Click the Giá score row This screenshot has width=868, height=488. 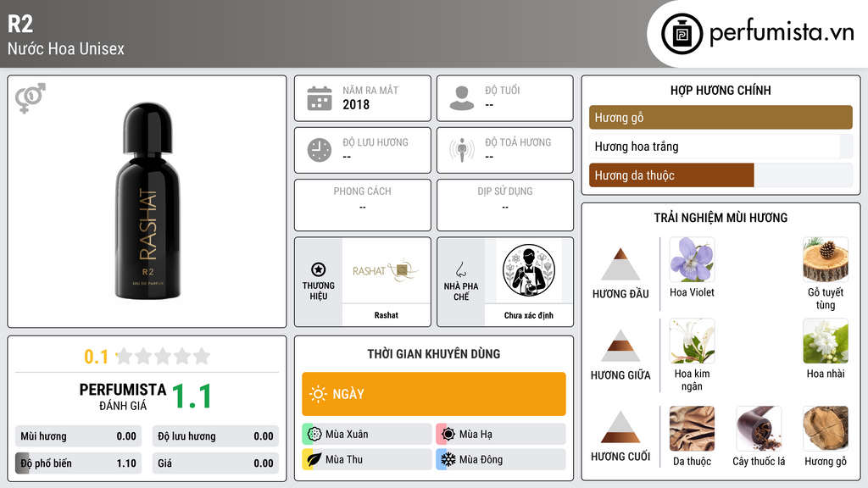[215, 463]
